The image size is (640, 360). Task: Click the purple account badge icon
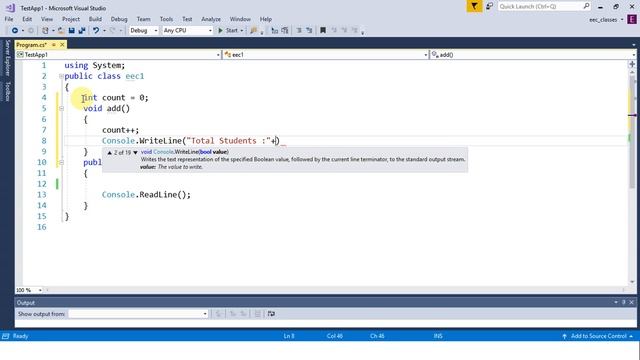coord(631,19)
